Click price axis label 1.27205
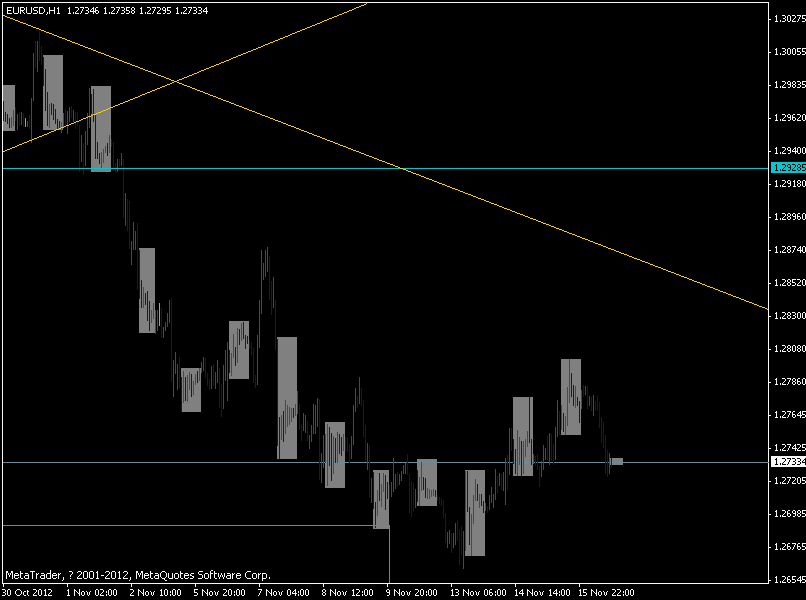This screenshot has height=600, width=806. point(790,481)
